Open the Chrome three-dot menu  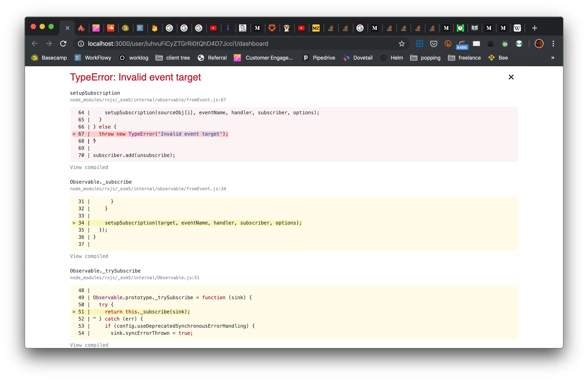pos(553,44)
